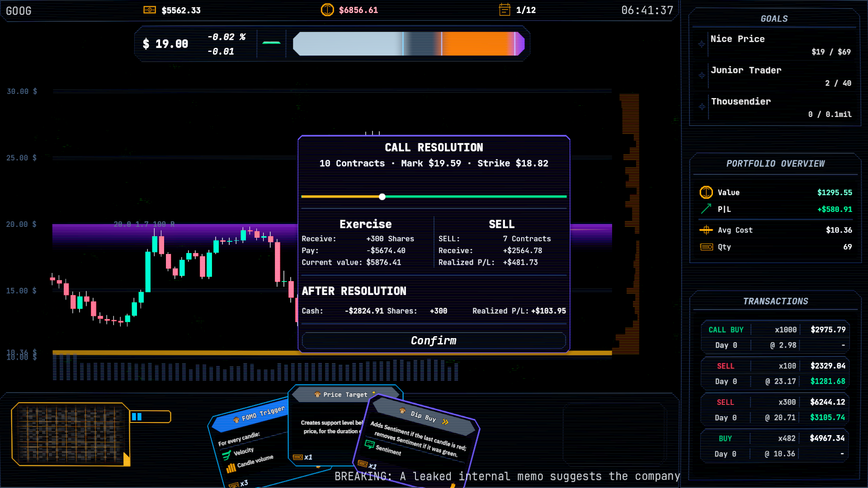
Task: Click the exercise/sell slider handle
Action: [382, 197]
